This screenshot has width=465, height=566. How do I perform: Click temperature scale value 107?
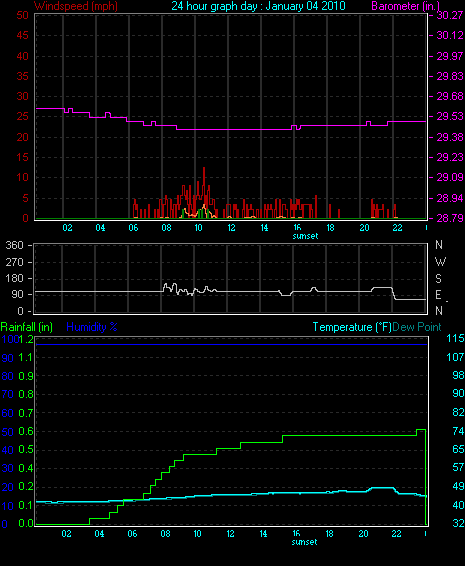(455, 357)
